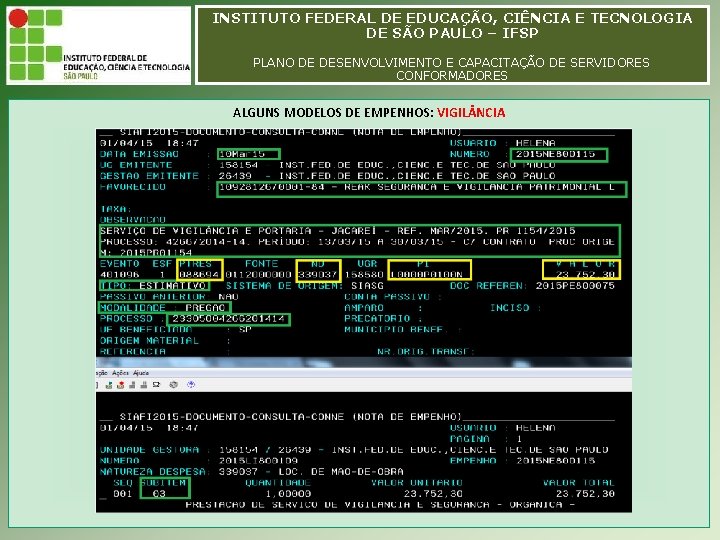The image size is (720, 540).
Task: Click the gray icon beside the red icon
Action: [132, 385]
